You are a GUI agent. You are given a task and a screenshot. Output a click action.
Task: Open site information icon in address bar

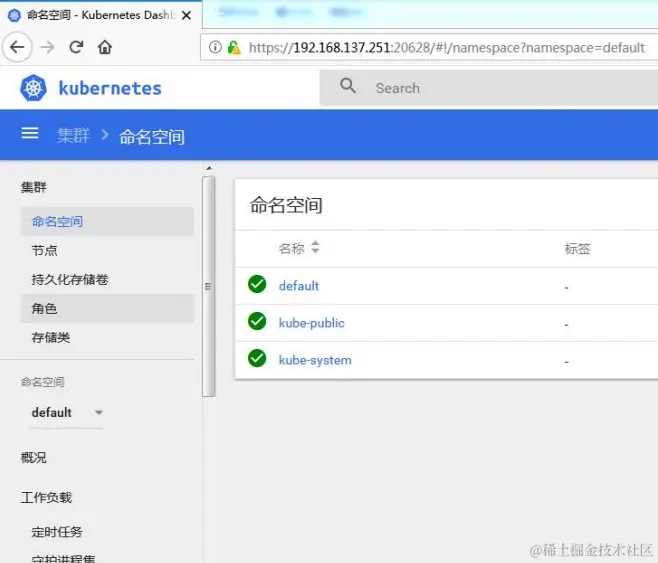215,47
